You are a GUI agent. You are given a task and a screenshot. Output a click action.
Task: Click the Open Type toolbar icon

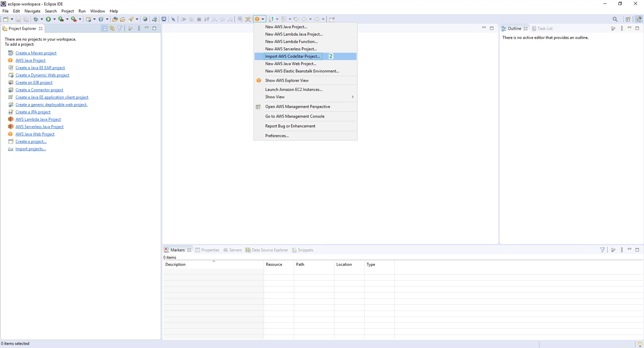[115, 19]
